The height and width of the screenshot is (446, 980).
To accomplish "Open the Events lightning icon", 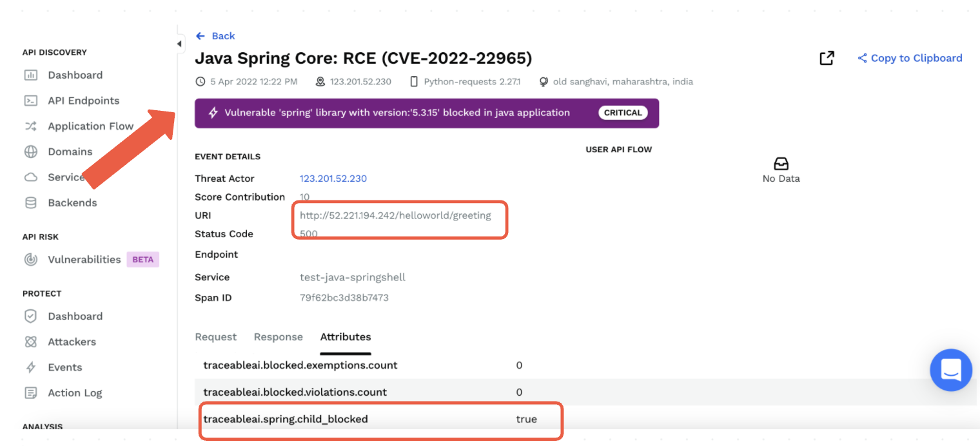I will pos(30,367).
